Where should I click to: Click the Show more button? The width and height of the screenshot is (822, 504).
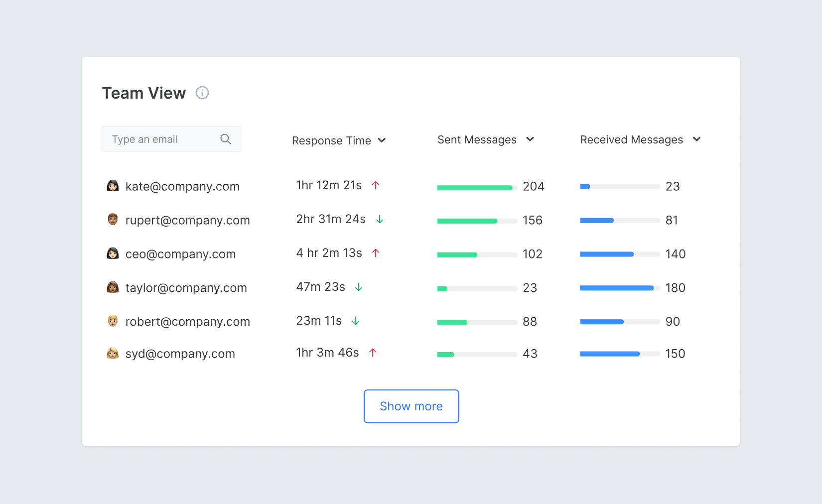(x=411, y=406)
